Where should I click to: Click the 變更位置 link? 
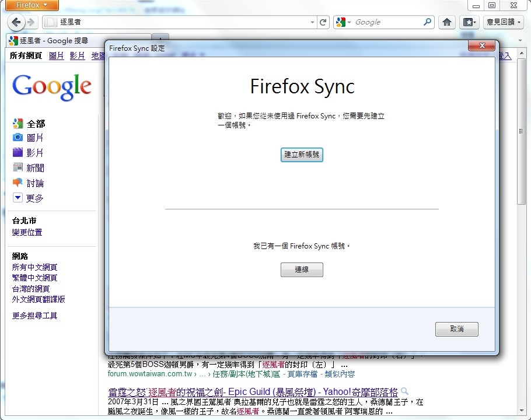pyautogui.click(x=27, y=232)
